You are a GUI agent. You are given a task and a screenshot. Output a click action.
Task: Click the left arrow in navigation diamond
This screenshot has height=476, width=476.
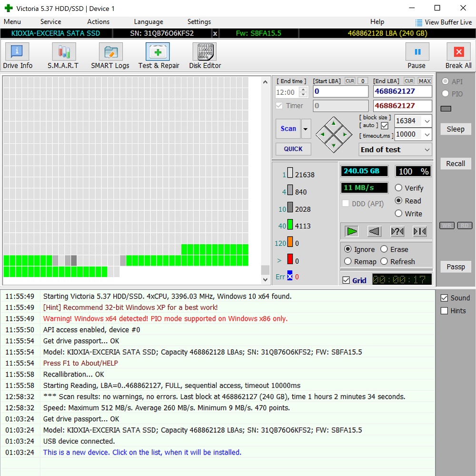click(322, 134)
